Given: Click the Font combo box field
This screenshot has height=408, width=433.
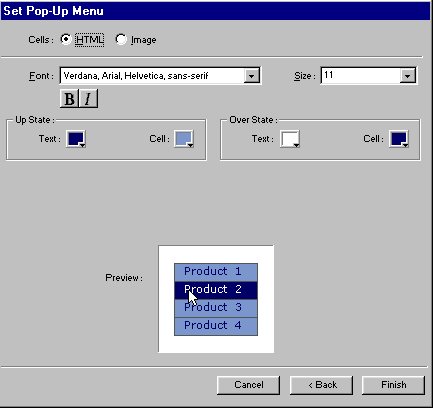Looking at the screenshot, I should pyautogui.click(x=160, y=76).
